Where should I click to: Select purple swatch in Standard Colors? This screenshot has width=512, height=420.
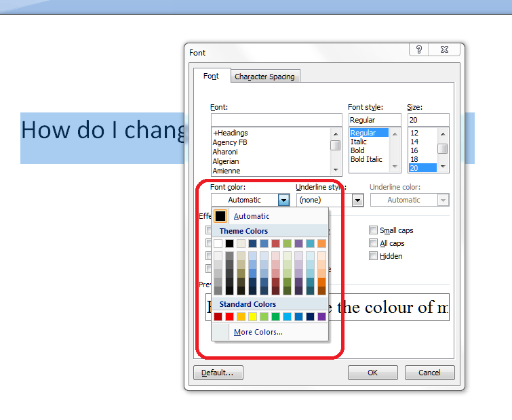pos(321,316)
